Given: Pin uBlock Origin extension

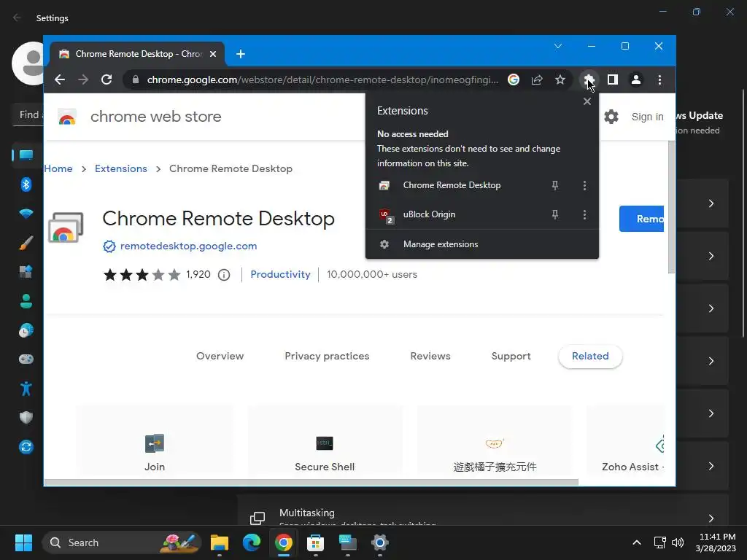Looking at the screenshot, I should pyautogui.click(x=555, y=215).
